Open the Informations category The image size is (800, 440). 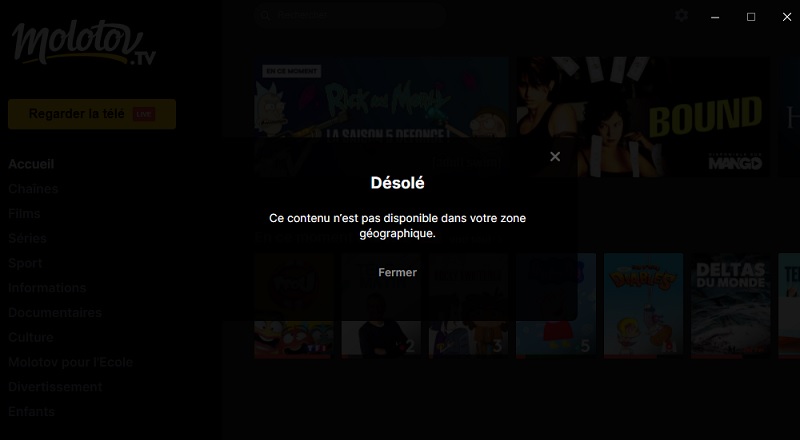[x=47, y=288]
